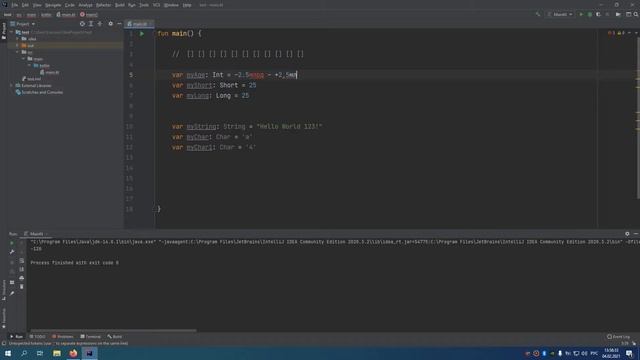Click the pin tab icon in Run panel
Viewport: 640px width, 360px height.
12,293
